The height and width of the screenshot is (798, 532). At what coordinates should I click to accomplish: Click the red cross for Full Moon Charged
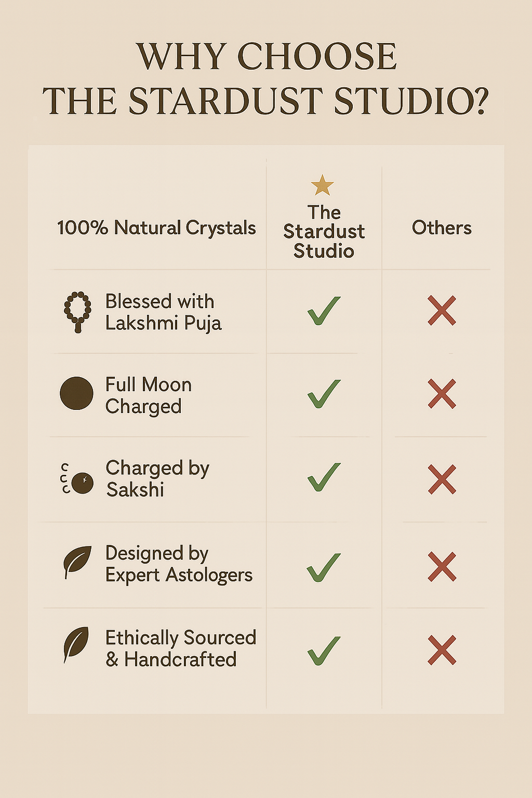pyautogui.click(x=442, y=393)
